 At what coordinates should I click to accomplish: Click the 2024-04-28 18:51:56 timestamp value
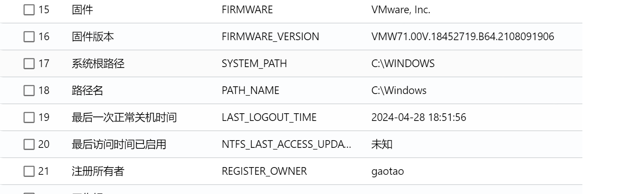[419, 118]
